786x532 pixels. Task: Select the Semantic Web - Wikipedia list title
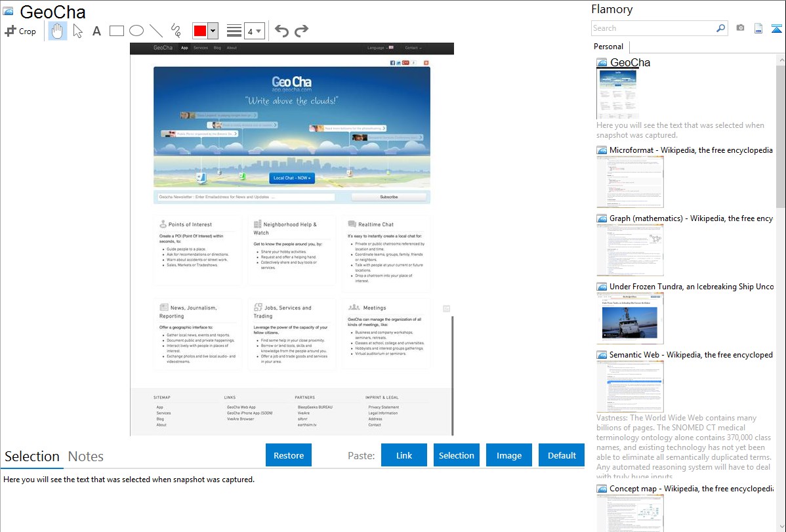click(x=691, y=354)
